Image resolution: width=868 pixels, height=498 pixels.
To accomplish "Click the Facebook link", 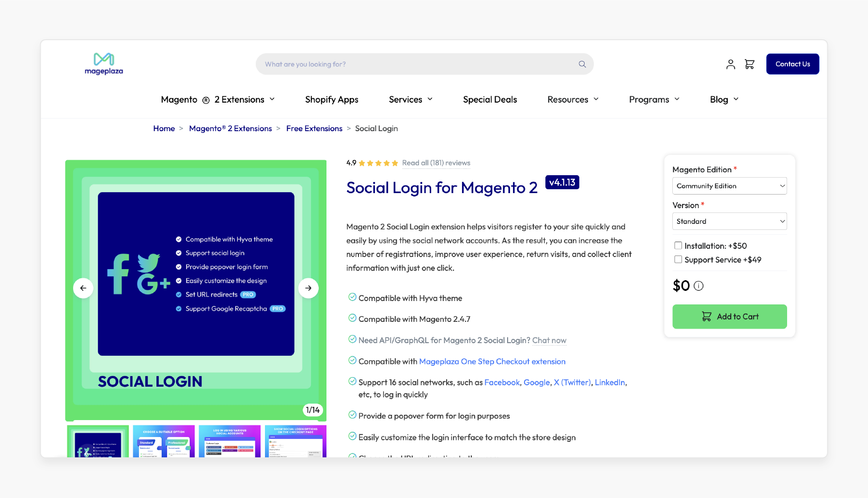I will pyautogui.click(x=502, y=382).
